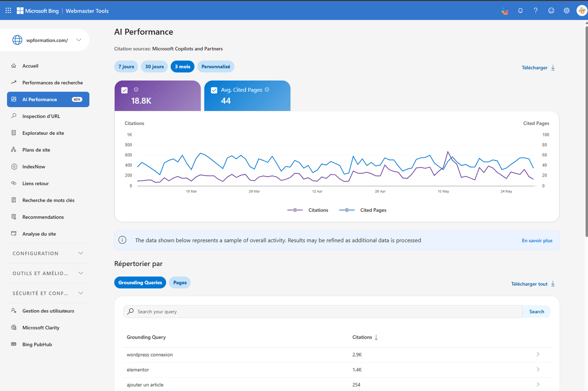Click Télécharger tout link
This screenshot has width=588, height=391.
pos(533,284)
